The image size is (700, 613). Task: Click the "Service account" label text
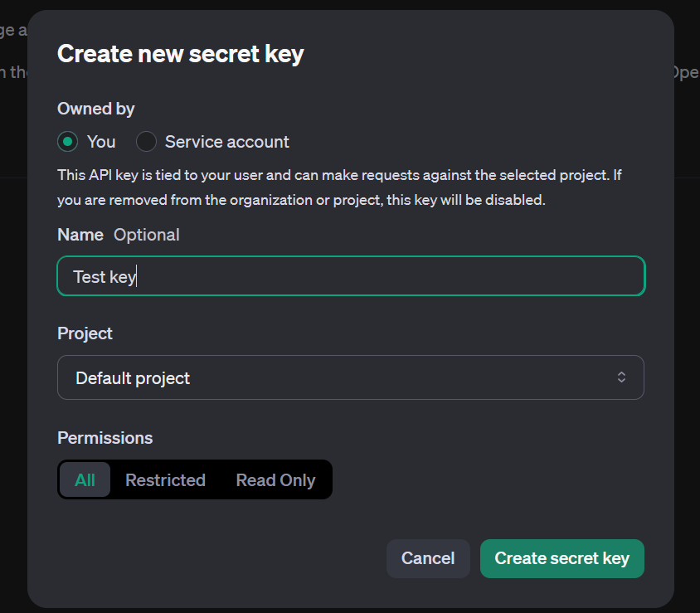coord(226,142)
